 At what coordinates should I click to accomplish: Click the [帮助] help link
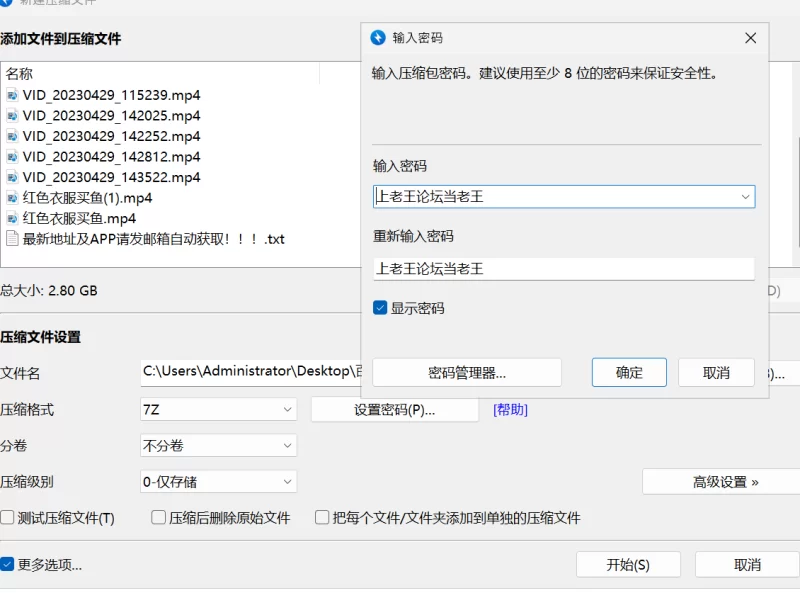pyautogui.click(x=510, y=409)
